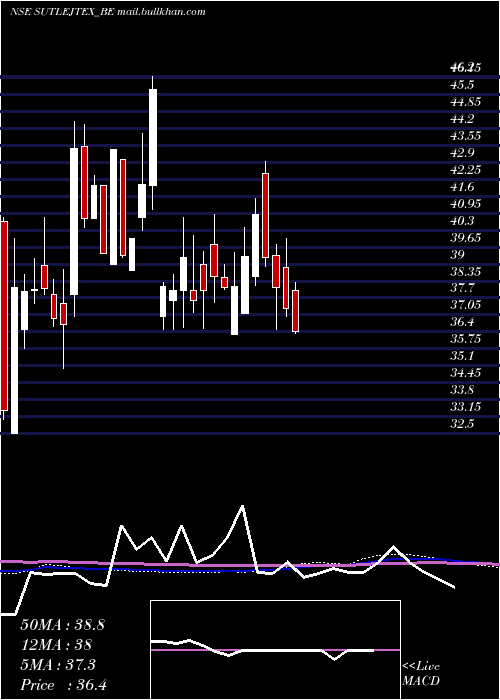500x700 pixels.
Task: Click the 39 price axis label
Action: (458, 255)
